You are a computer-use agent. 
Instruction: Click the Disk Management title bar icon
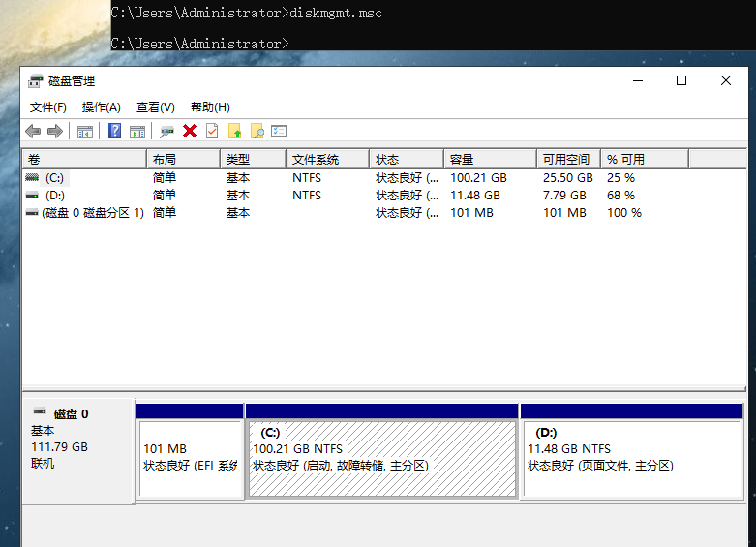[x=35, y=81]
